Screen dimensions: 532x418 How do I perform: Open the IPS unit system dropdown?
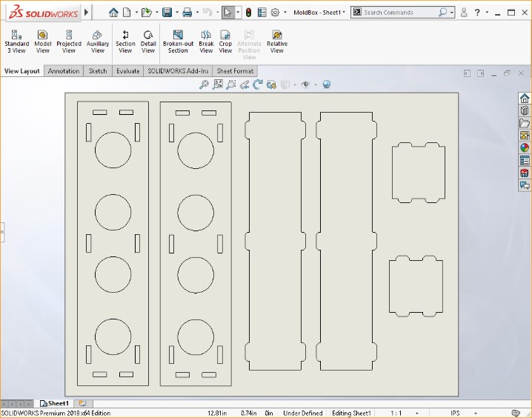455,413
